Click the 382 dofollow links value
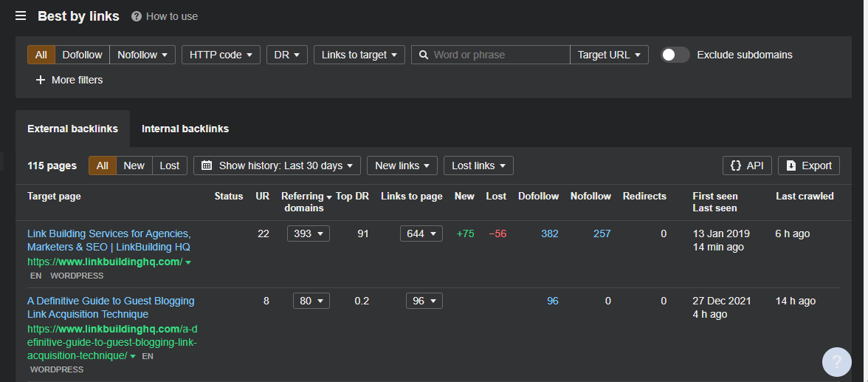868x382 pixels. 550,233
